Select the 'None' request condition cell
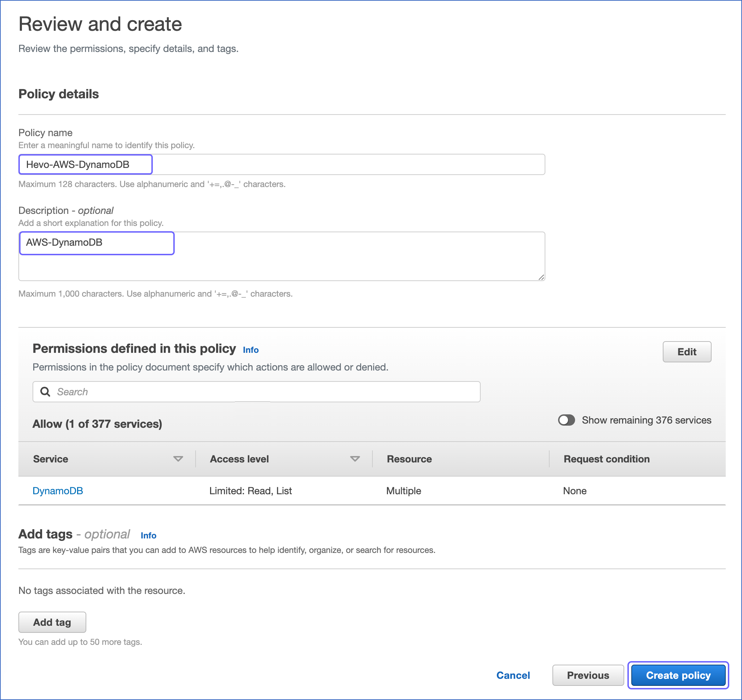The height and width of the screenshot is (700, 742). click(x=574, y=490)
